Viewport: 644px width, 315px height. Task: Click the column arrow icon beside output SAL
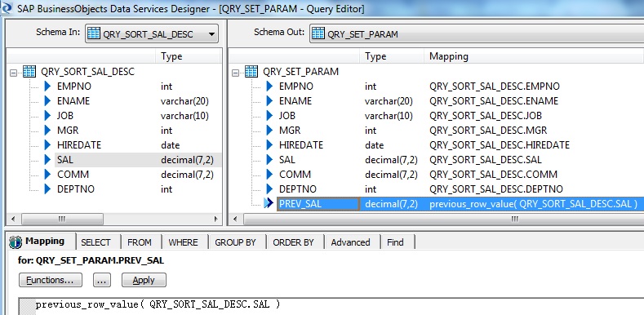click(x=269, y=160)
